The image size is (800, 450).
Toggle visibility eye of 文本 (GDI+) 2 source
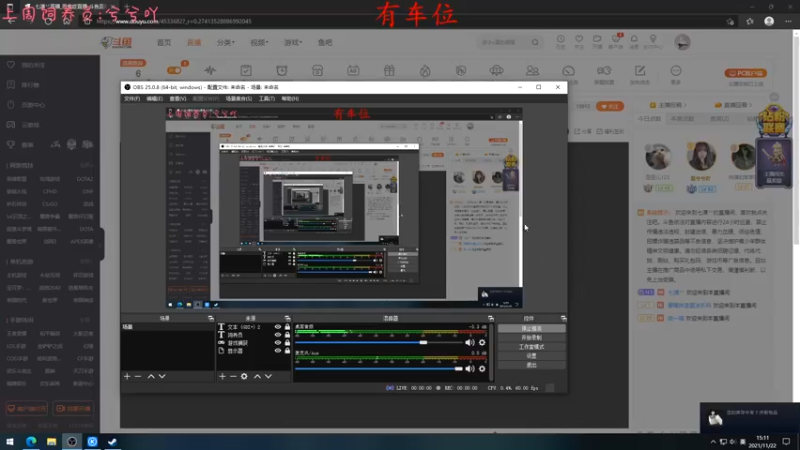coord(278,327)
